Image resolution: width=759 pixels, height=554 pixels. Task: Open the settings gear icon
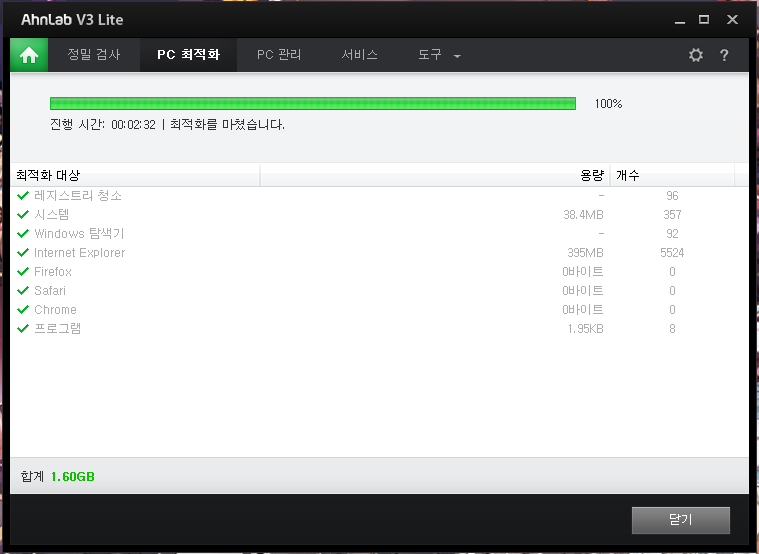(696, 55)
